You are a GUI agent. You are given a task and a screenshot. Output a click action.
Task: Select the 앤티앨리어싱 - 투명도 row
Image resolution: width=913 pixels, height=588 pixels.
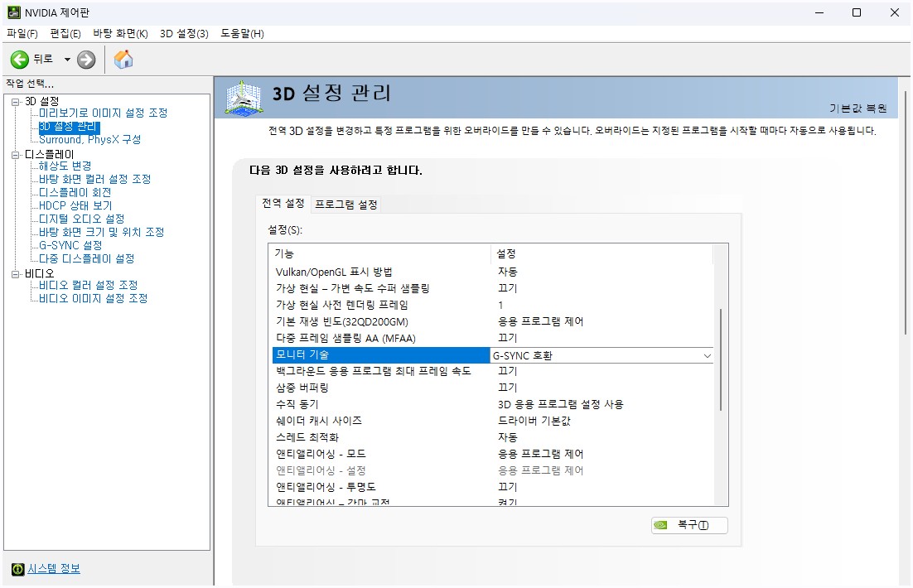pos(493,487)
